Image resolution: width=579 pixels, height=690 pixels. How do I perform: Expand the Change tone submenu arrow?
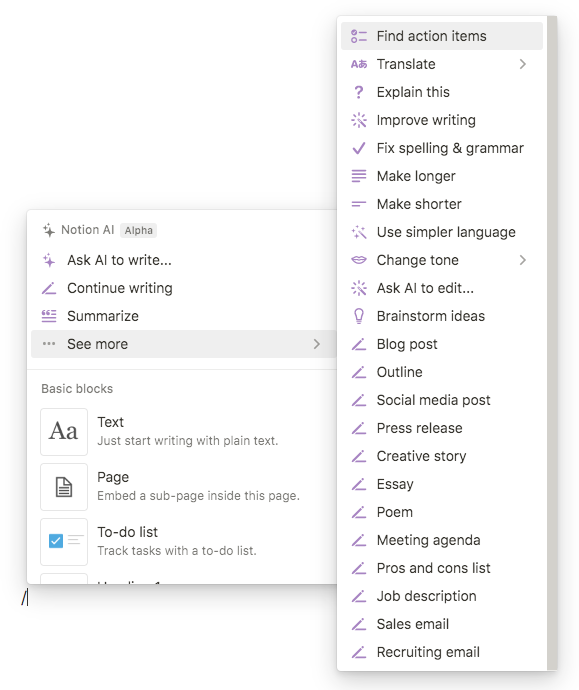(523, 260)
